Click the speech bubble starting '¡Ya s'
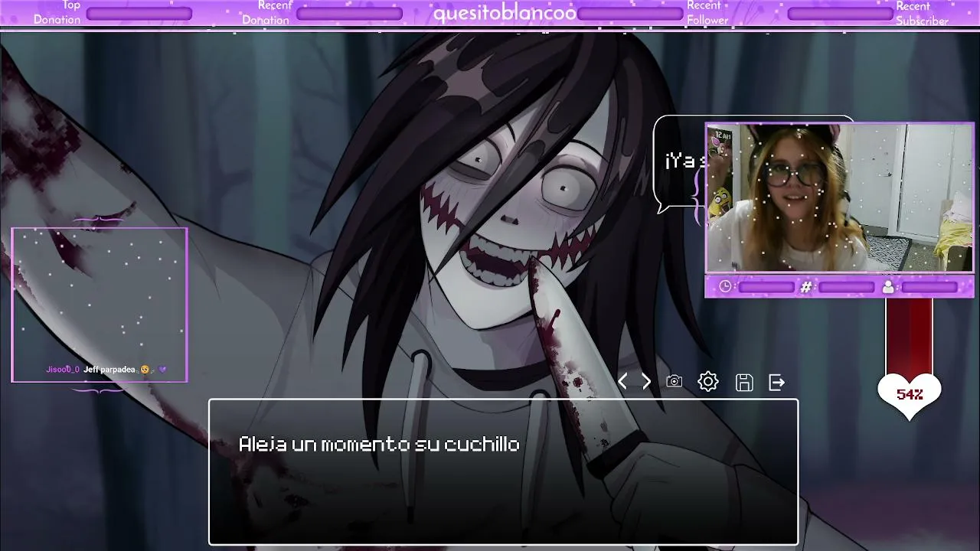980x551 pixels. click(681, 162)
